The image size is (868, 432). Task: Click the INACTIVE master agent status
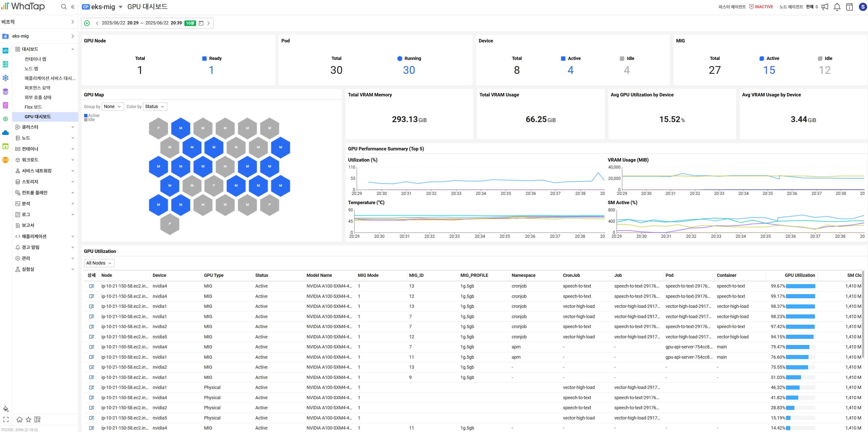coord(761,7)
